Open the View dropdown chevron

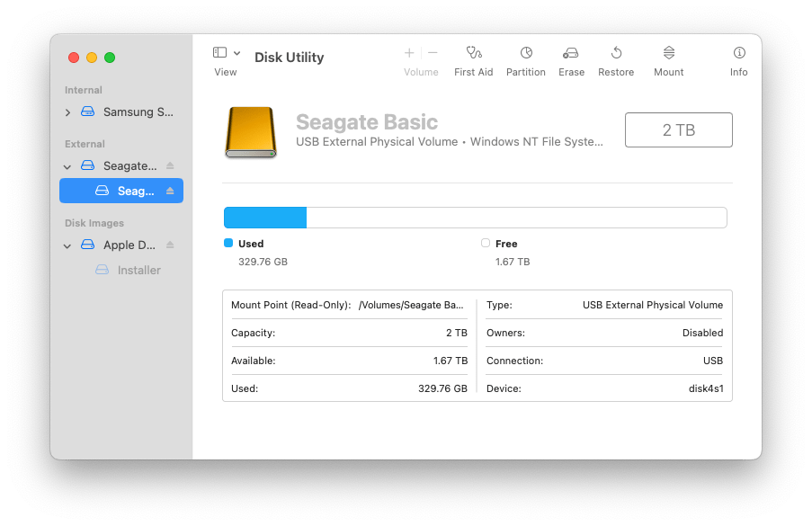237,51
